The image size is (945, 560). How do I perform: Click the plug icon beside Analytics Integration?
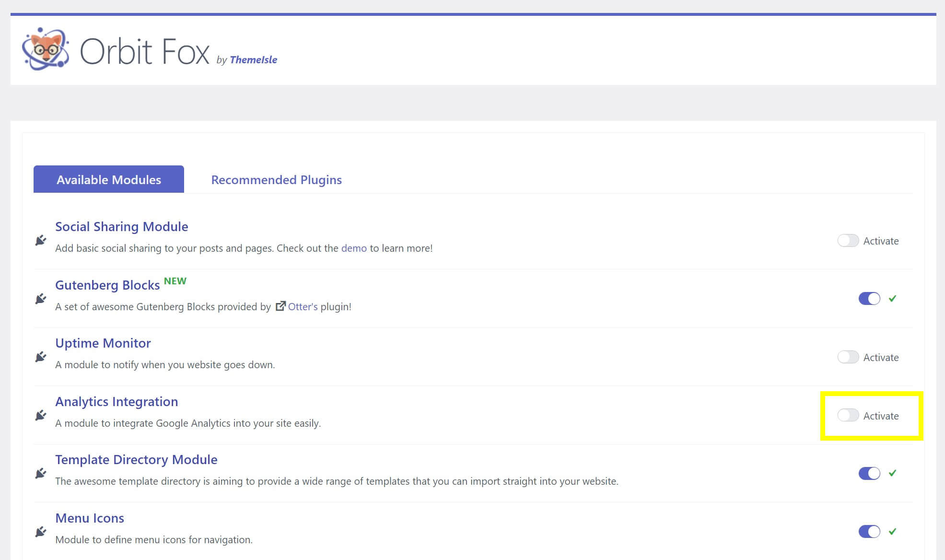tap(41, 415)
